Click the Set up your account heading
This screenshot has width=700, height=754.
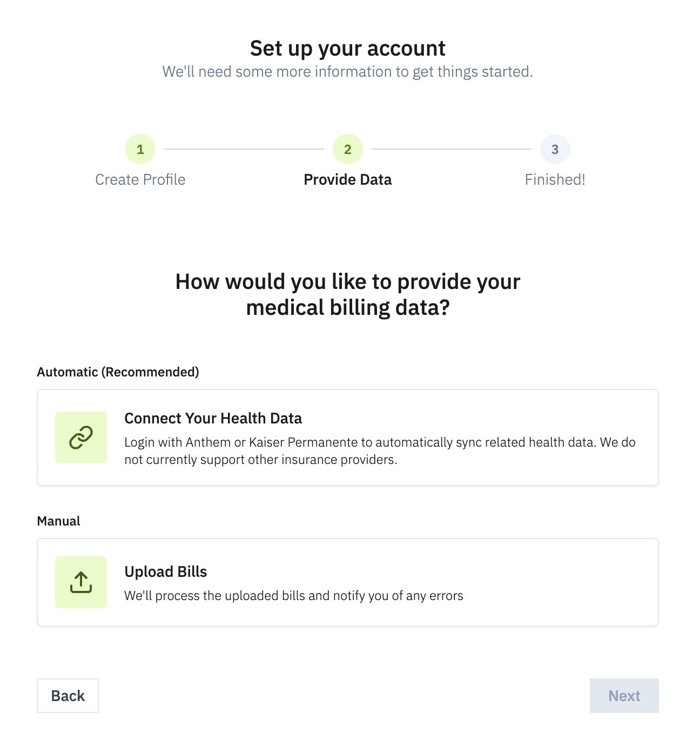[x=348, y=49]
